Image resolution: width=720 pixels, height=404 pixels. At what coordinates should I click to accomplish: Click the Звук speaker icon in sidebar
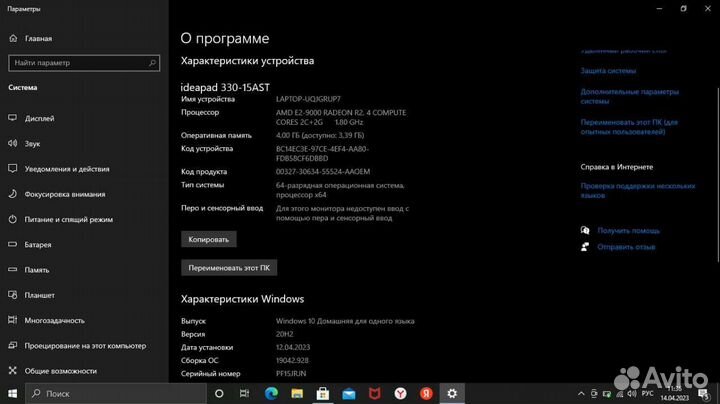click(12, 143)
